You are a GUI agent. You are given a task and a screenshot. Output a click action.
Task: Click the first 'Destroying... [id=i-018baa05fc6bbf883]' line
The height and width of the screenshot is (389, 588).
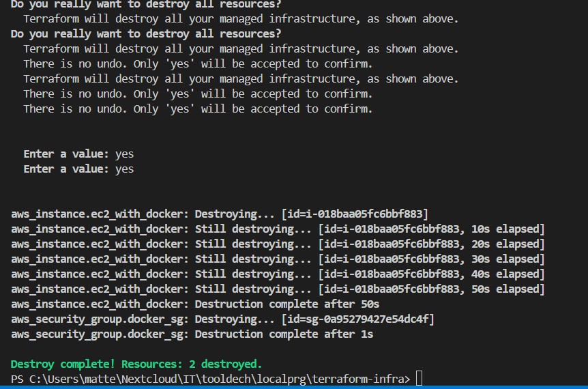[220, 214]
